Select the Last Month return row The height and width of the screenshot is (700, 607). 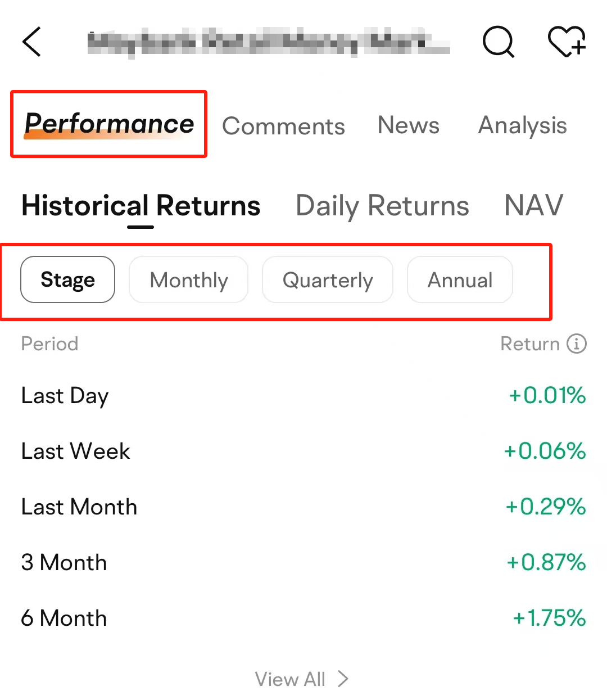303,507
